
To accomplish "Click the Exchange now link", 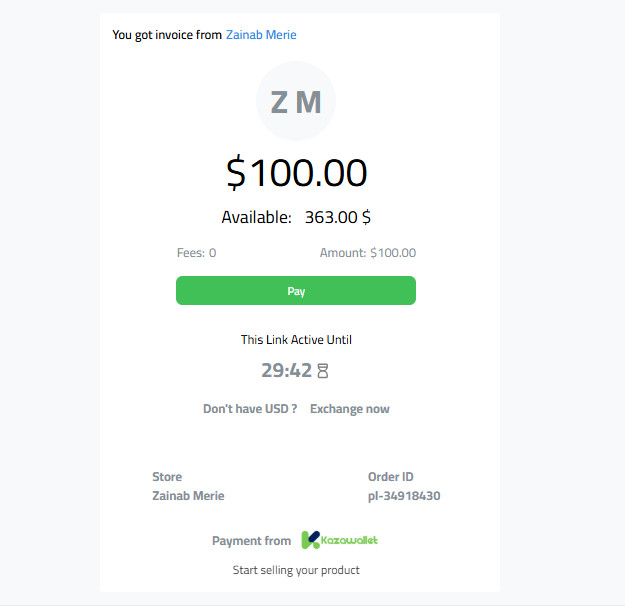I will (x=350, y=409).
